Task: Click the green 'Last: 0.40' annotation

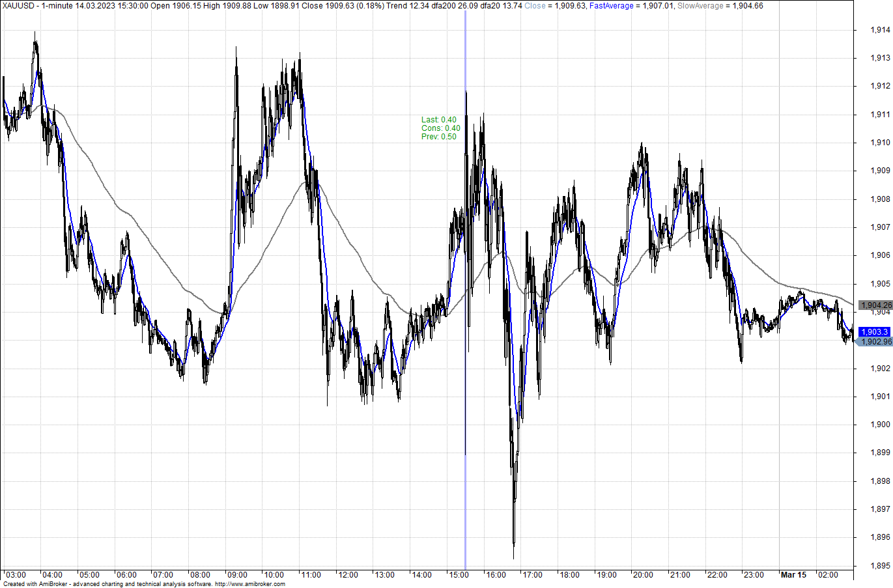Action: (439, 120)
